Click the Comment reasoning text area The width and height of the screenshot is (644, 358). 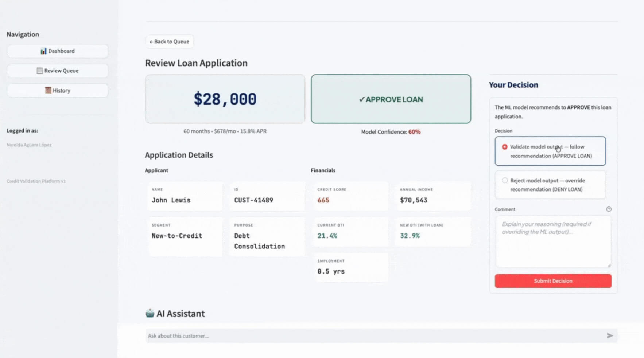pos(553,241)
